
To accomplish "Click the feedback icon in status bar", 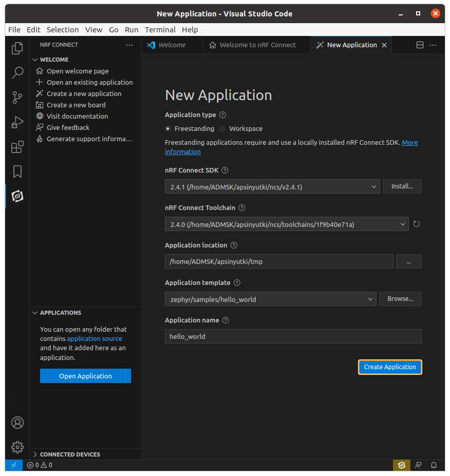I will 418,465.
